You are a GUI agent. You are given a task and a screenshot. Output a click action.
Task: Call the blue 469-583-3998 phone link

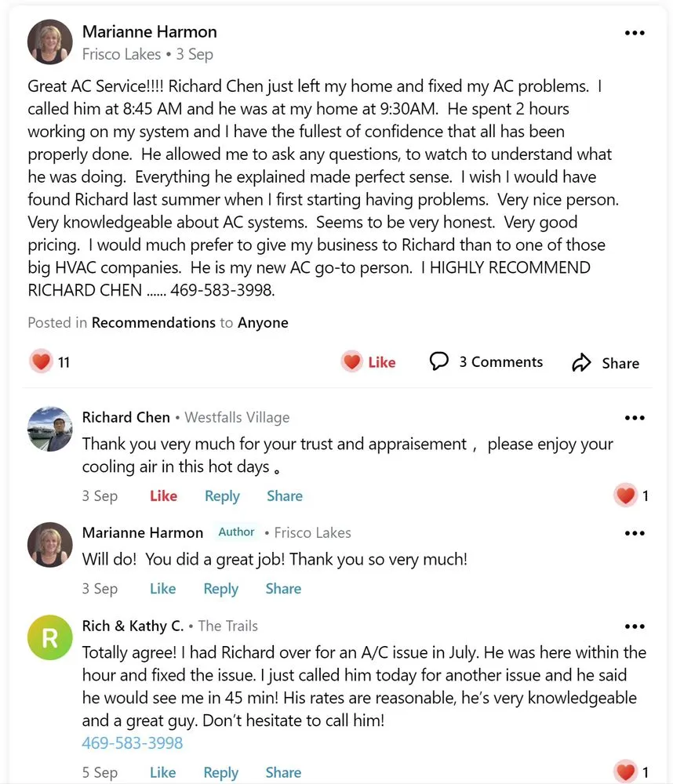133,742
